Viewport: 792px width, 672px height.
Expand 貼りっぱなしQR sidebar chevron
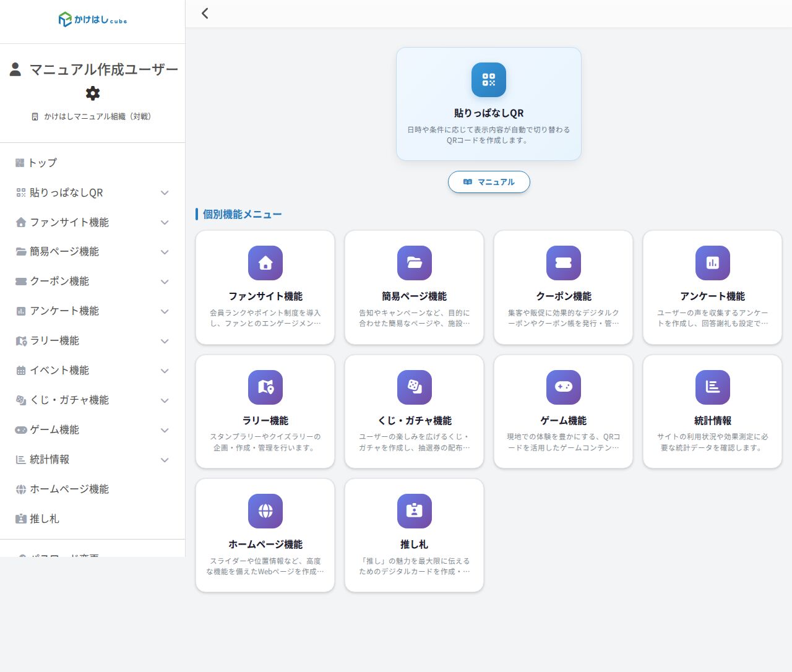point(165,192)
